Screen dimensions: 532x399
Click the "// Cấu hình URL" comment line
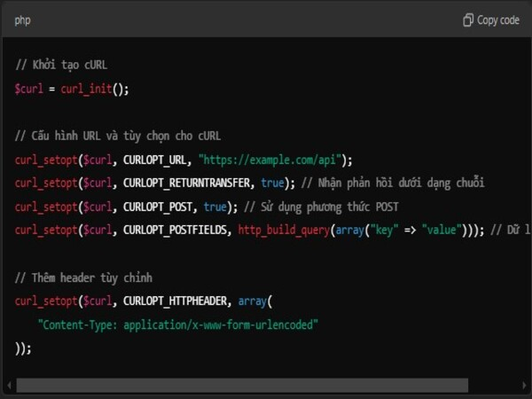tap(118, 136)
